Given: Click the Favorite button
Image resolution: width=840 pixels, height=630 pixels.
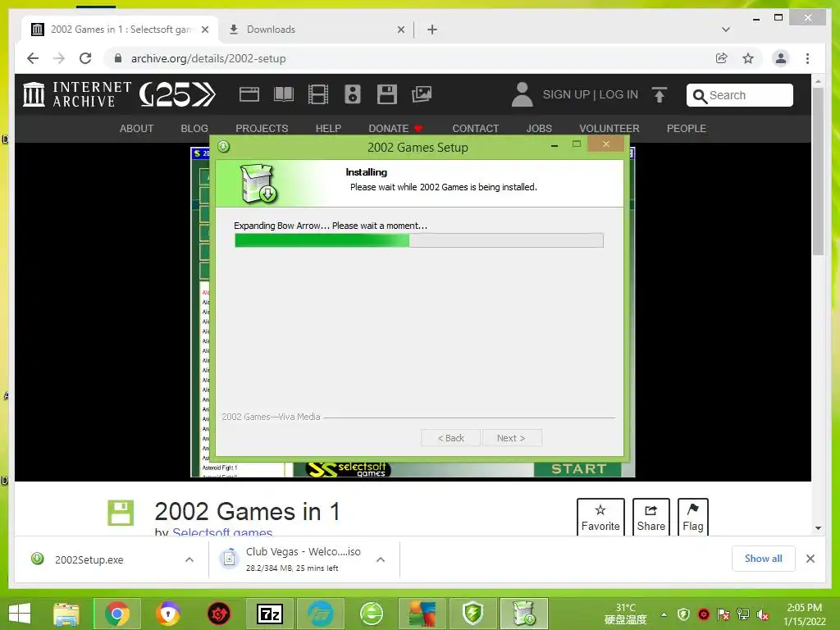Looking at the screenshot, I should pos(600,517).
